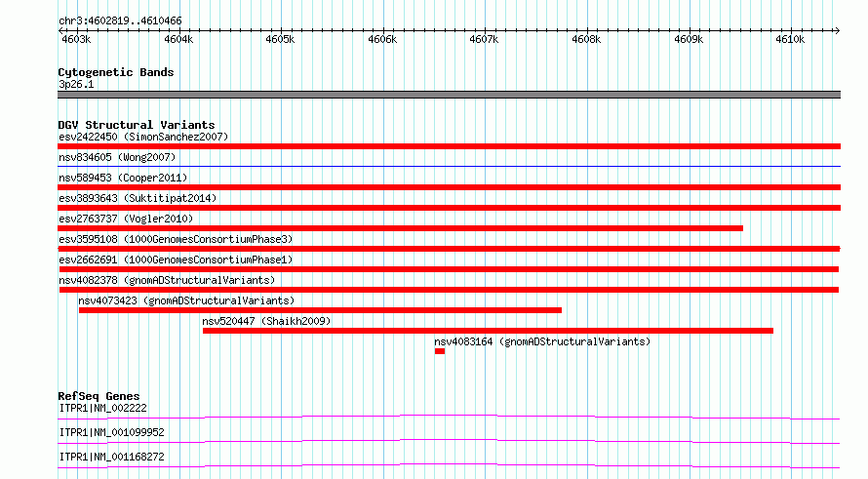Screen dimensions: 868x479
Task: Select the esv3595108 red variant bar
Action: point(449,249)
